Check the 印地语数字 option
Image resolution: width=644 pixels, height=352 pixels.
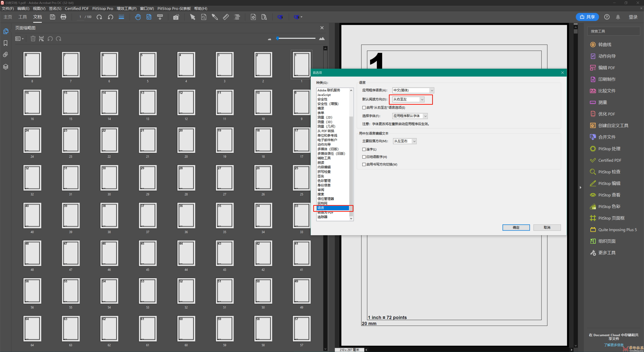[364, 157]
